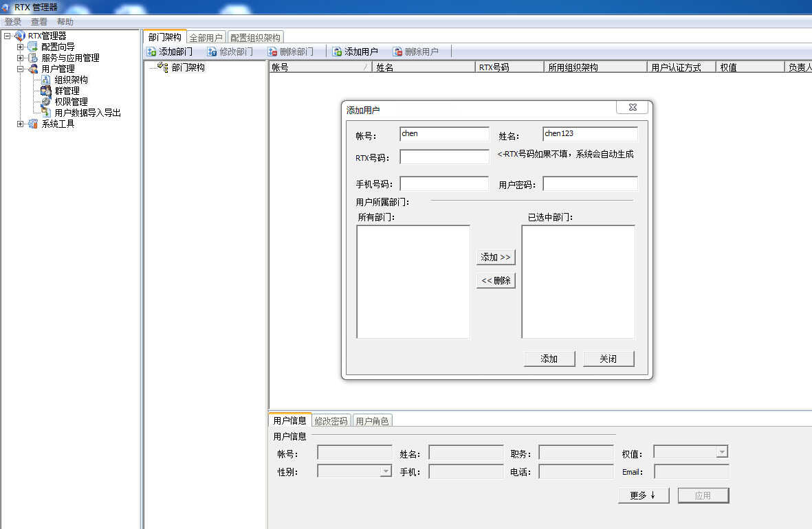This screenshot has width=812, height=529.
Task: Click the 应用 button
Action: [x=703, y=495]
